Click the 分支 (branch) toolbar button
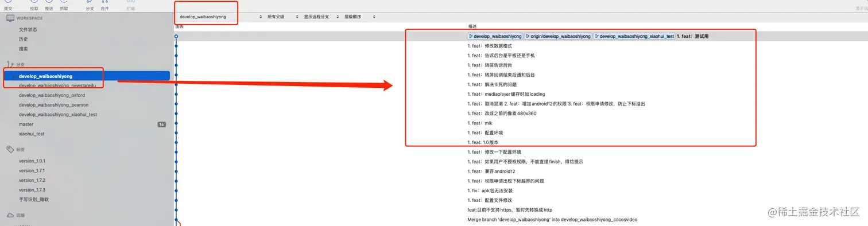Viewport: 868px width, 226px height. pos(90,6)
